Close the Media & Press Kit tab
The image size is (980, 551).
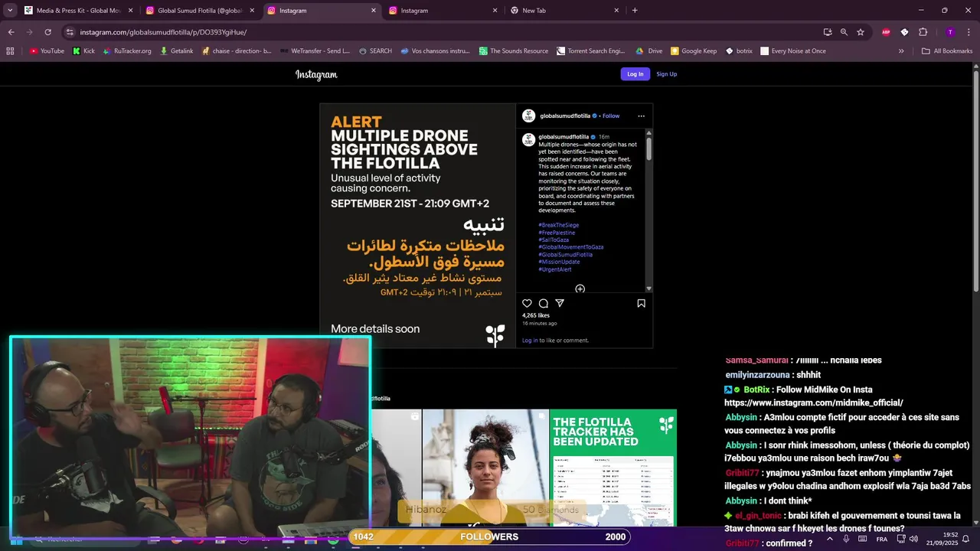tap(130, 11)
